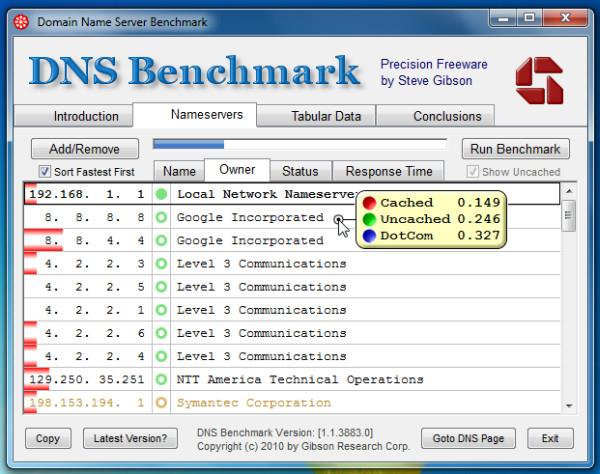Switch to the Tabular Data tab

click(326, 116)
